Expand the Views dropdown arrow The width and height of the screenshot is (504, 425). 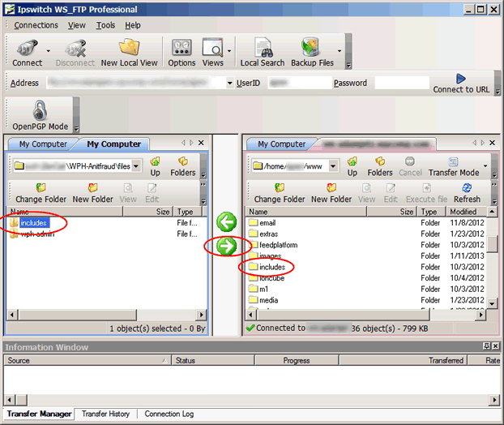click(230, 50)
